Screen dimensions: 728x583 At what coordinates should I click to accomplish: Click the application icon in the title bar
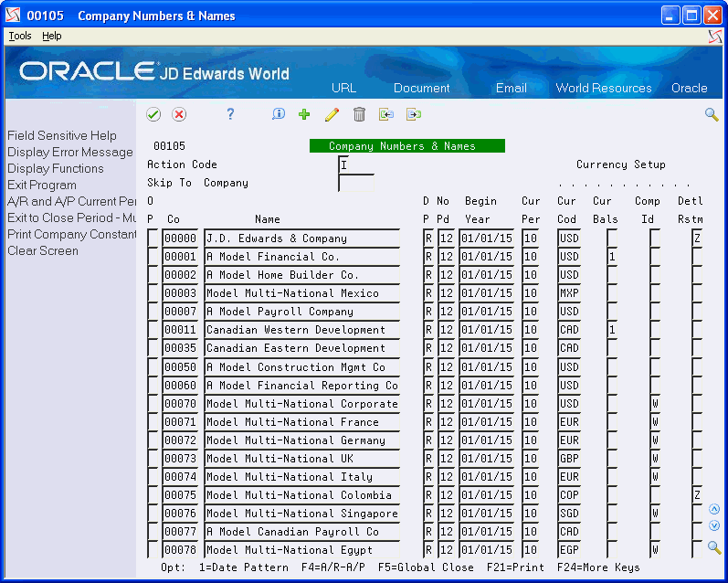[x=13, y=16]
